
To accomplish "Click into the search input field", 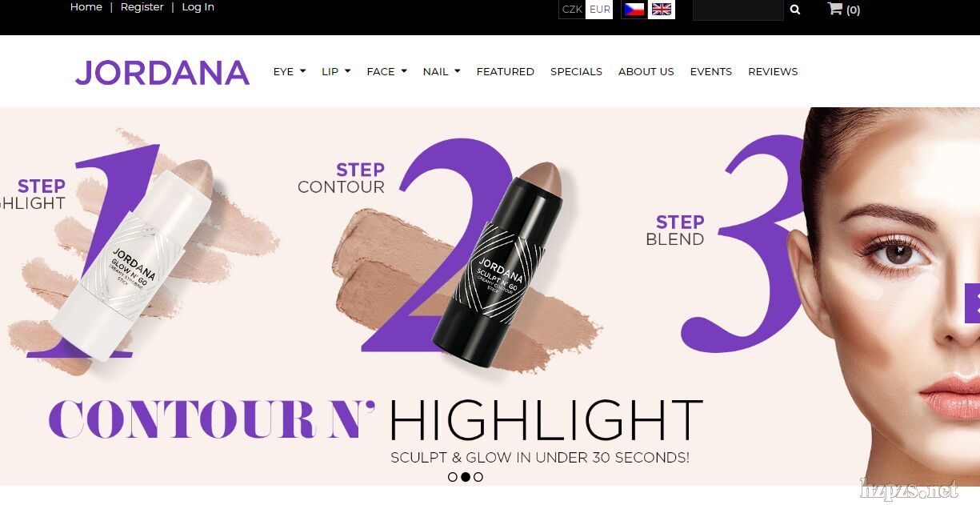I will pos(738,10).
